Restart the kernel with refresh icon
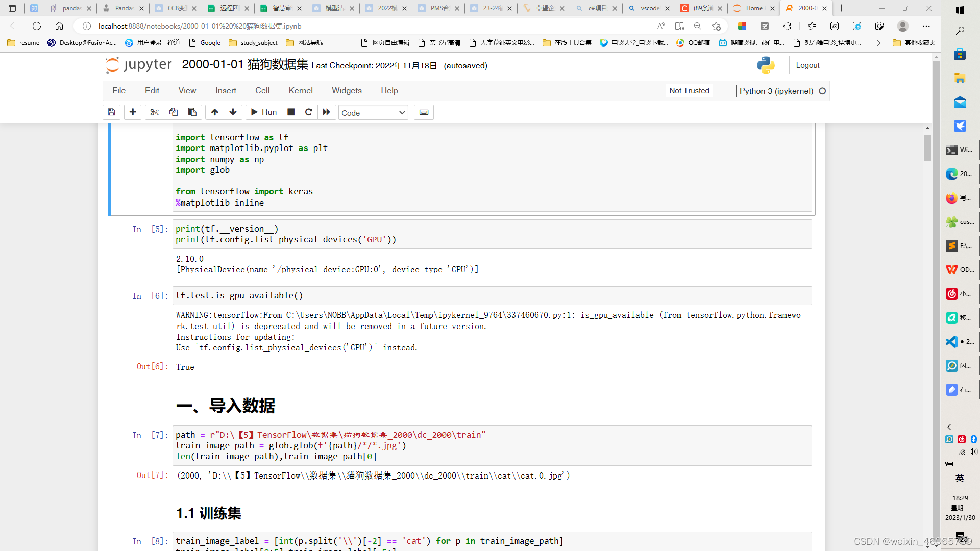Image resolution: width=980 pixels, height=551 pixels. point(309,112)
